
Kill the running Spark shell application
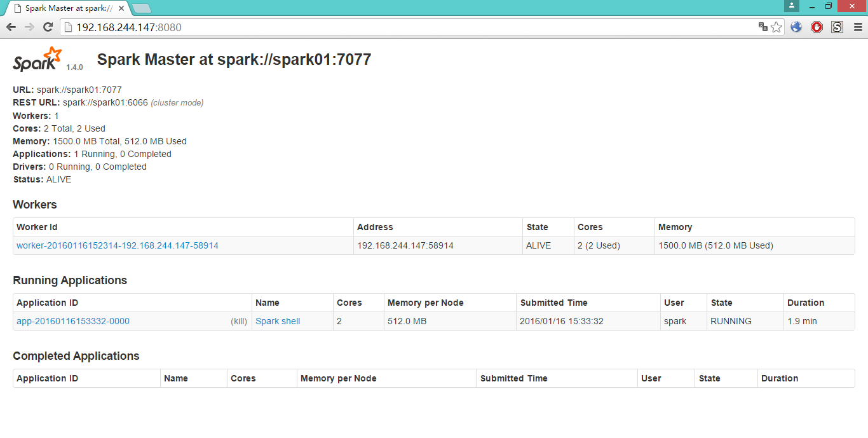(238, 321)
